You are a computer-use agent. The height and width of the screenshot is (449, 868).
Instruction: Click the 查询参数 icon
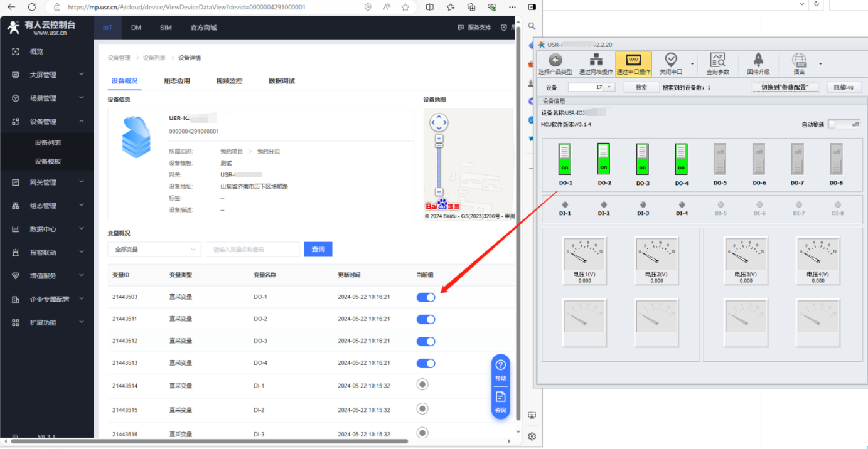[717, 60]
